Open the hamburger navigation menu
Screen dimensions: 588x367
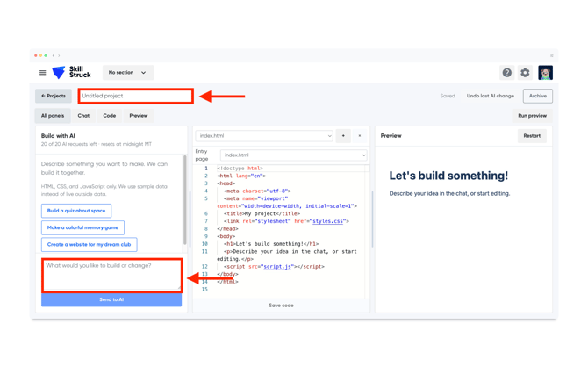coord(43,72)
